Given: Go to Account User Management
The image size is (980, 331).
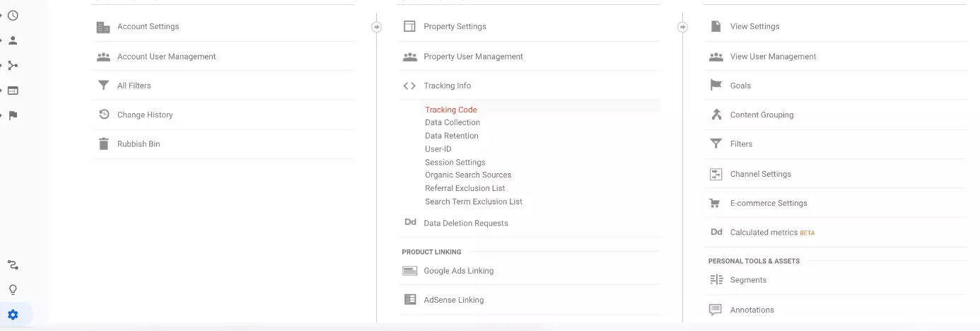Looking at the screenshot, I should (167, 57).
